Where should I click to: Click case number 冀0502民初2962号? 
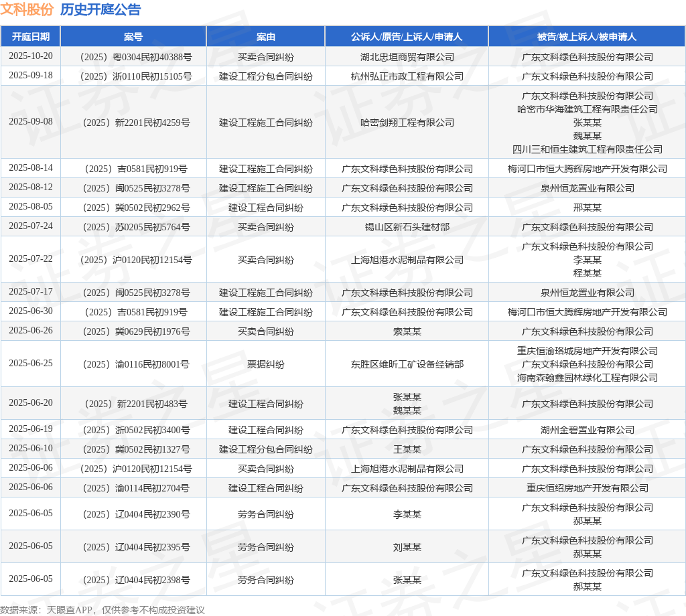(137, 208)
